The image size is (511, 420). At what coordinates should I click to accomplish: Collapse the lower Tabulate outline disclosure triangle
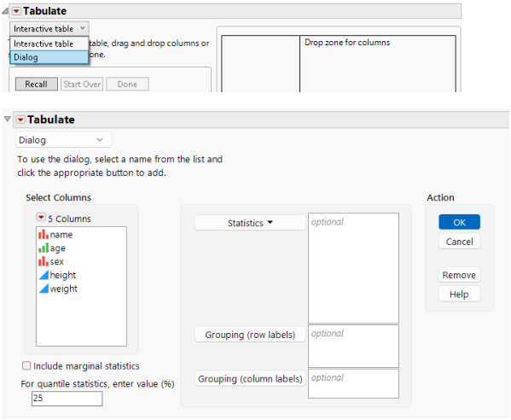8,119
